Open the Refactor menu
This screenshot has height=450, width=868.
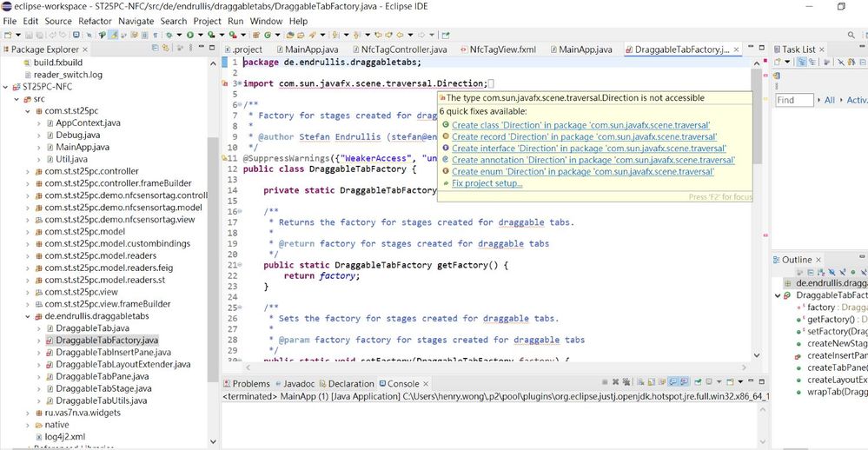point(95,21)
